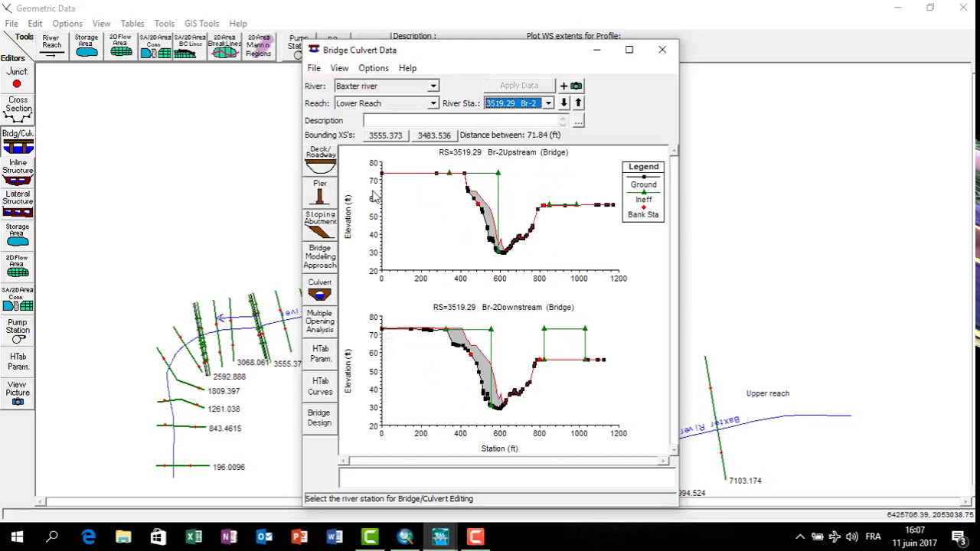
Task: Open the Lateral Structure editor
Action: point(17,204)
